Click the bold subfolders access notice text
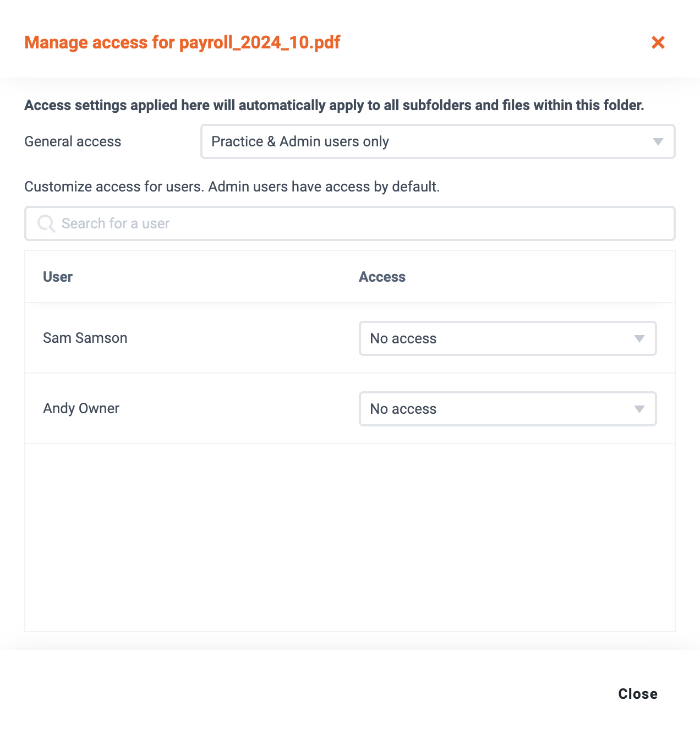This screenshot has height=734, width=700. [334, 105]
